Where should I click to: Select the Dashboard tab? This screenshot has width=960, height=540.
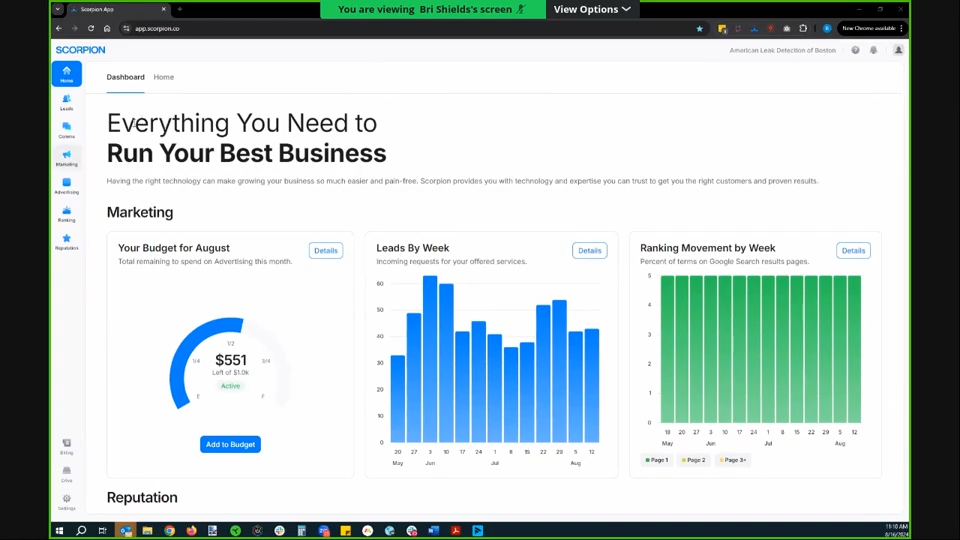[x=125, y=77]
